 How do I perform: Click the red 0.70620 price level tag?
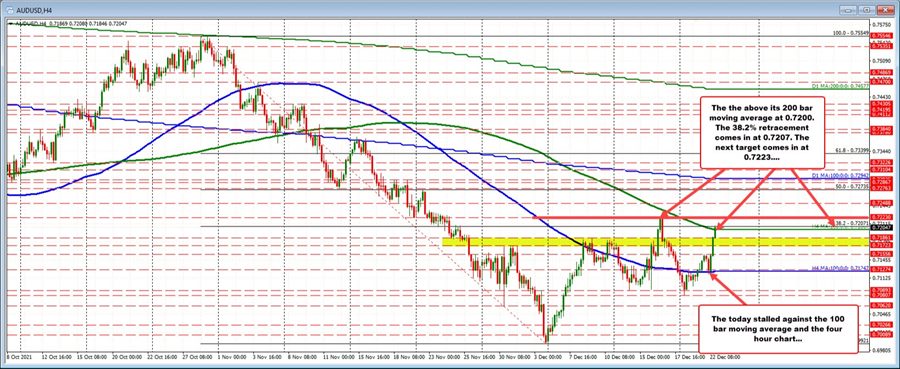click(883, 306)
